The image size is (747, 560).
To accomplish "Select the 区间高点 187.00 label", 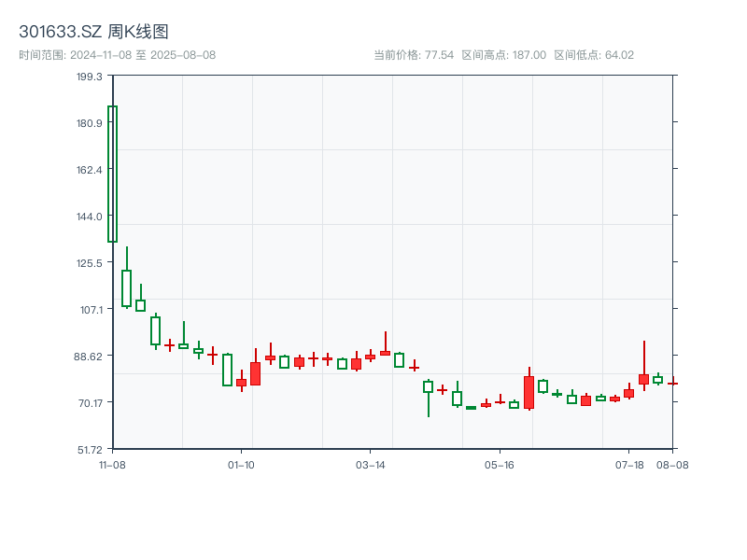I will coord(504,55).
